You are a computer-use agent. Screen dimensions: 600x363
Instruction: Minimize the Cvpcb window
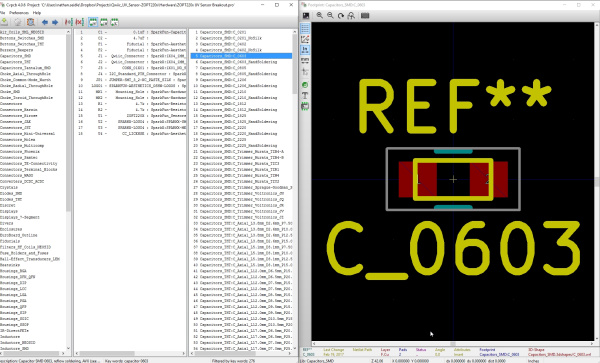point(263,5)
